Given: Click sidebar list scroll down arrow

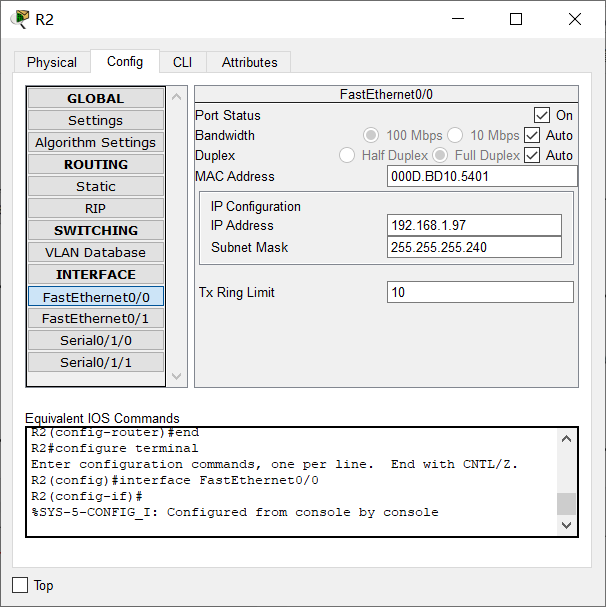Looking at the screenshot, I should point(177,376).
